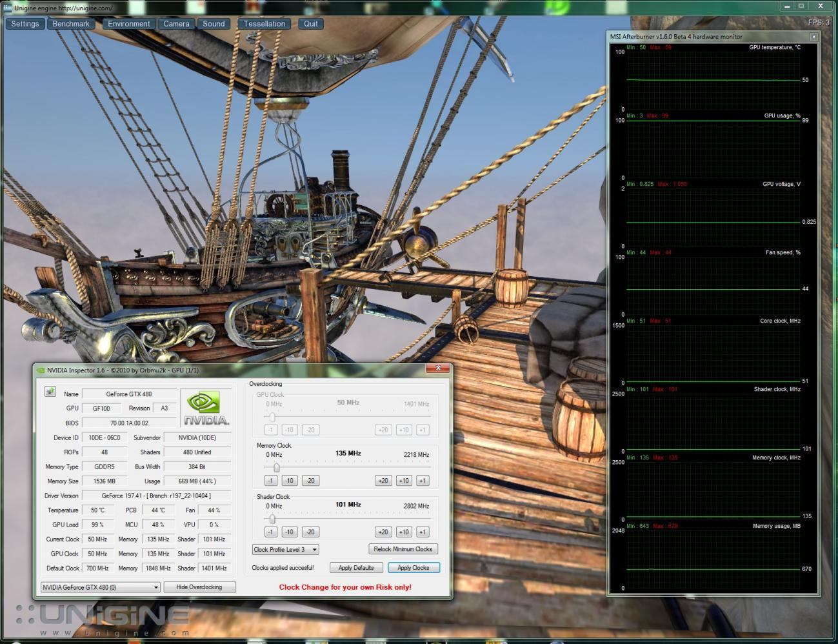
Task: Open the NVIDIA GeForce GTX 480 (0) GPU selector
Action: pyautogui.click(x=100, y=587)
